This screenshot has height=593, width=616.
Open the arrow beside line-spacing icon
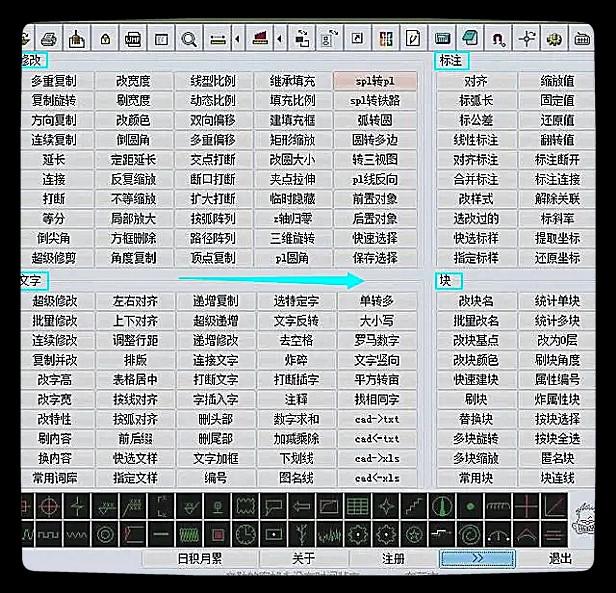237,39
